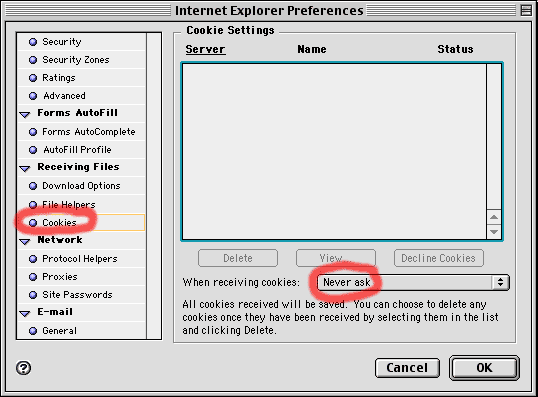Open the Site Passwords pane
The height and width of the screenshot is (397, 538).
tap(82, 295)
